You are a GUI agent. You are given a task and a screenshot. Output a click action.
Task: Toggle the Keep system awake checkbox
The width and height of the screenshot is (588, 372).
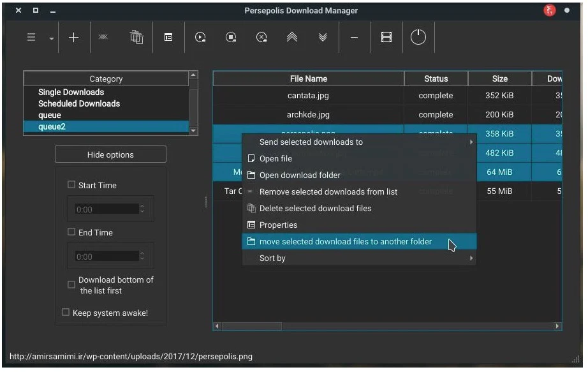(x=66, y=312)
